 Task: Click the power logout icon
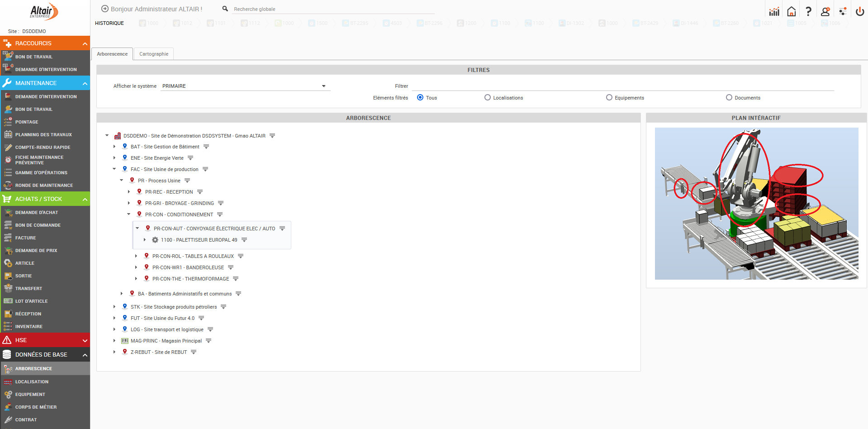point(860,11)
